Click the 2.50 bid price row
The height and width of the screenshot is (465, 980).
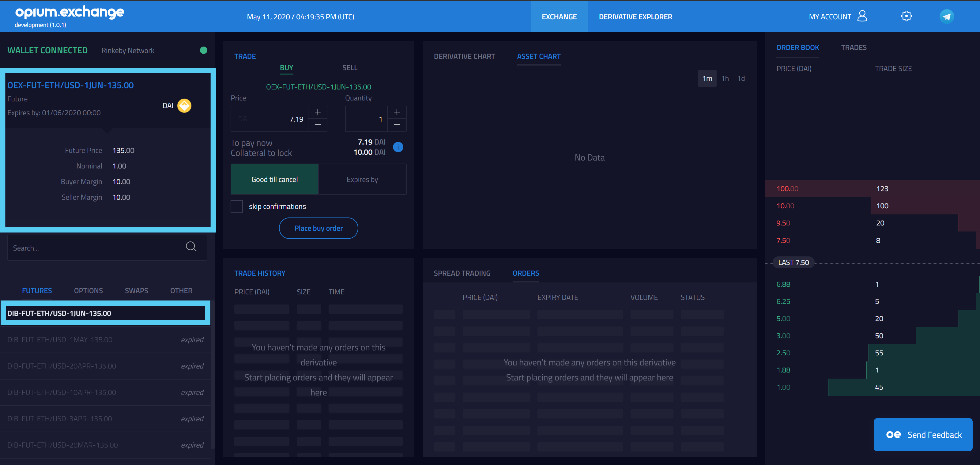click(x=872, y=353)
